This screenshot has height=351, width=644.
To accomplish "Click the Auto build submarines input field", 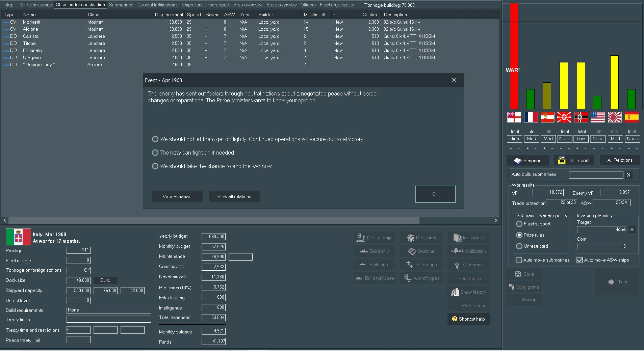I will click(596, 175).
